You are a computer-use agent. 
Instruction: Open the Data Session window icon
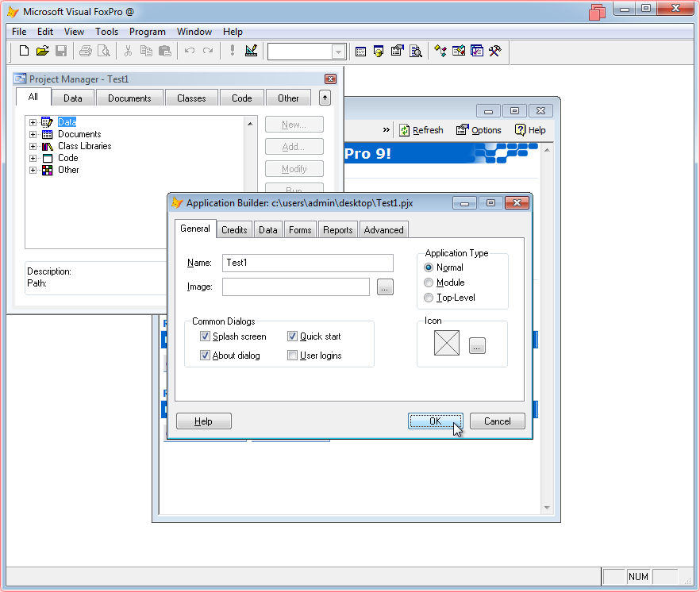pyautogui.click(x=379, y=52)
